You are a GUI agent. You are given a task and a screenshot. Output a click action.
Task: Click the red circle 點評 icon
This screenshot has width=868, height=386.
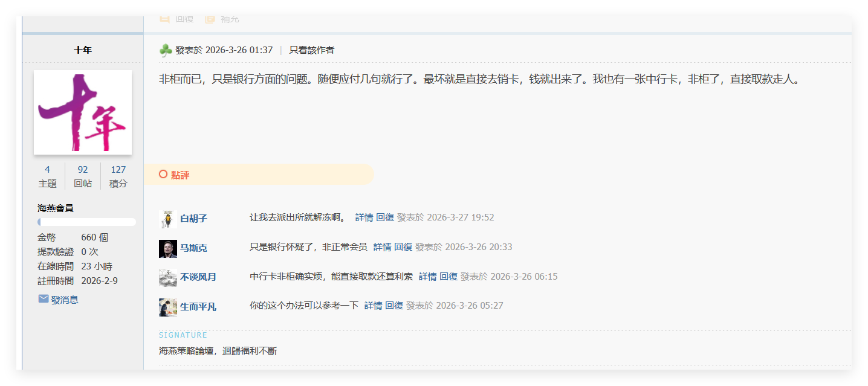163,175
